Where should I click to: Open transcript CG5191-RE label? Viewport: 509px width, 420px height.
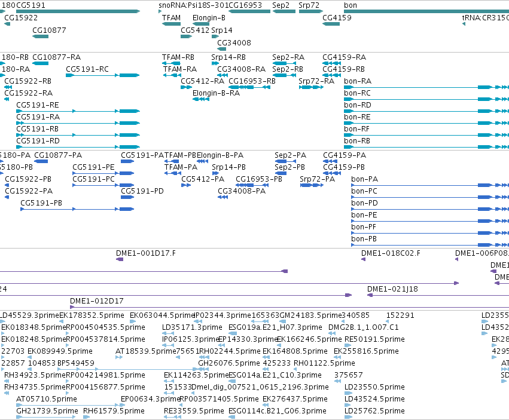38,105
